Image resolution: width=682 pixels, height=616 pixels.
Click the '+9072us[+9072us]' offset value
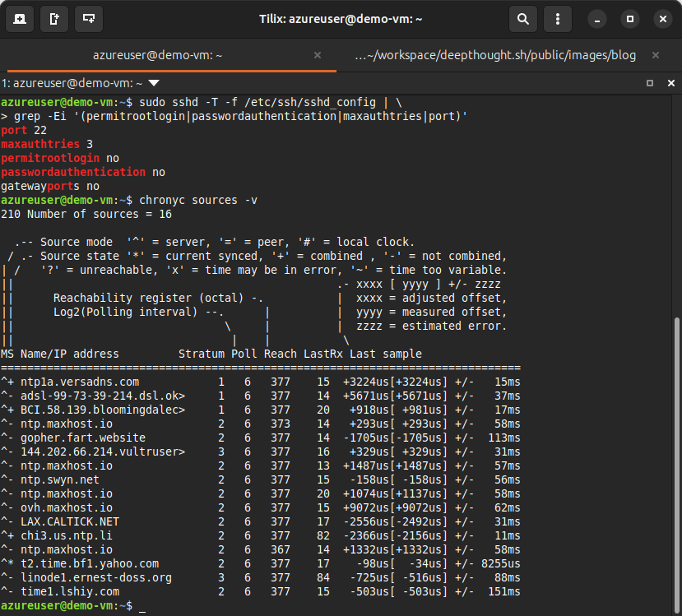point(395,507)
